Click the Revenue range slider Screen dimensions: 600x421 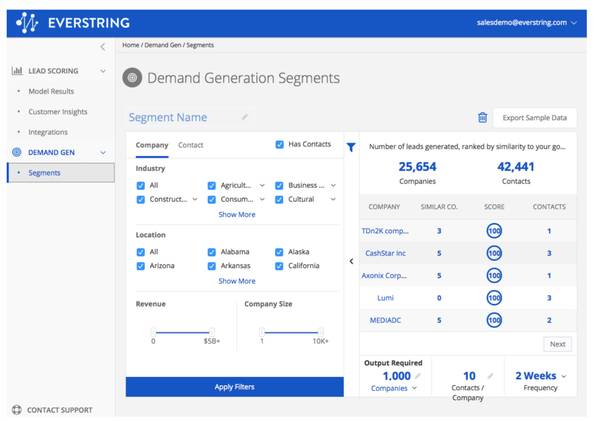[x=183, y=331]
